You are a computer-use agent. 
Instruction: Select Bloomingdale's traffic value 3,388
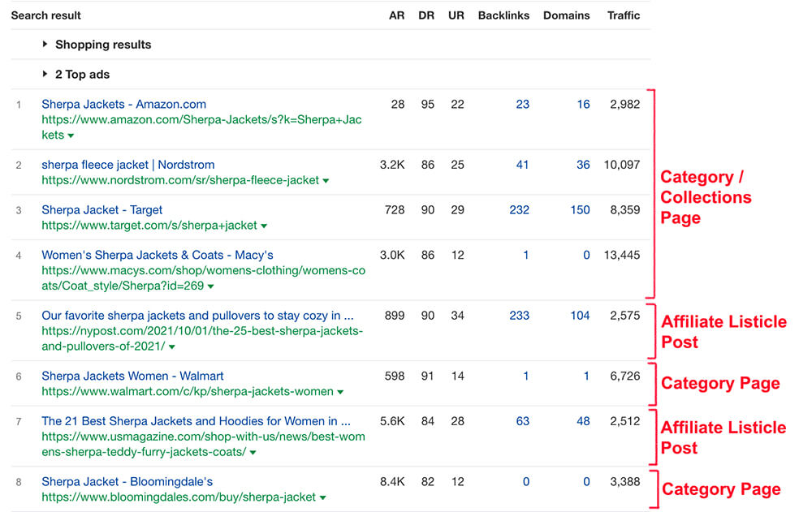point(625,481)
